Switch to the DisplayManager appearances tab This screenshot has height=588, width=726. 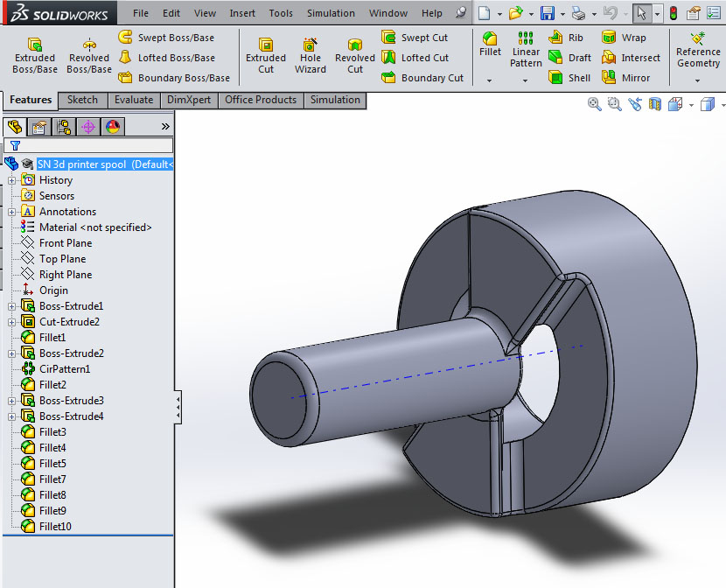pos(111,127)
